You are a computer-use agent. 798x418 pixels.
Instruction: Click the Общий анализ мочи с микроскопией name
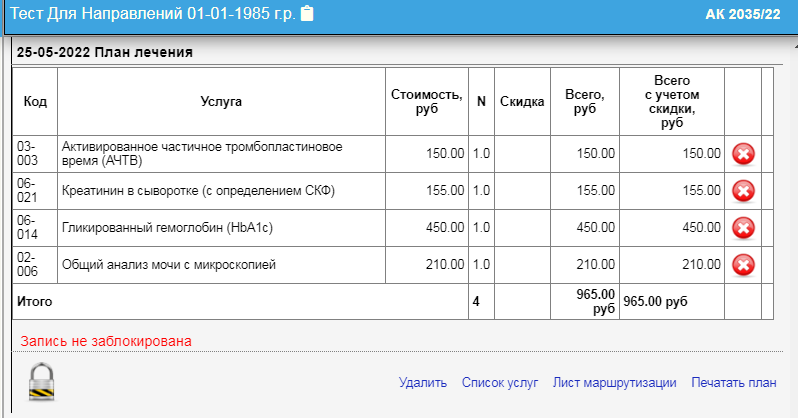(x=168, y=265)
